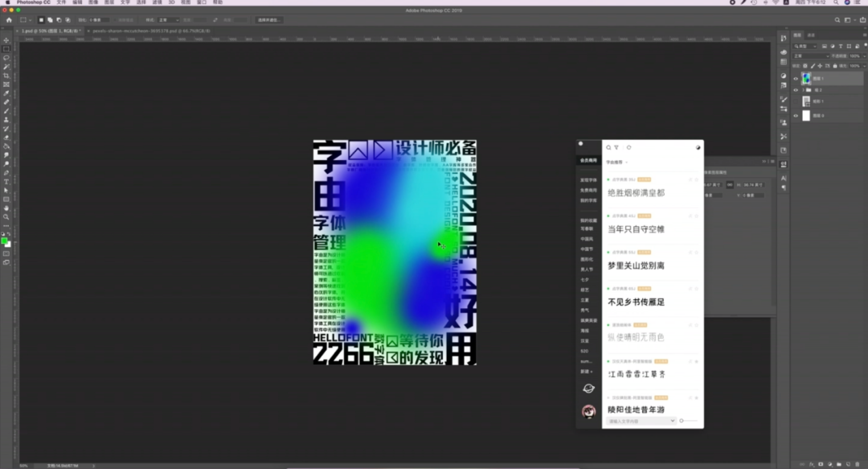Click the 选择并遮住... button
The image size is (868, 469).
(269, 20)
